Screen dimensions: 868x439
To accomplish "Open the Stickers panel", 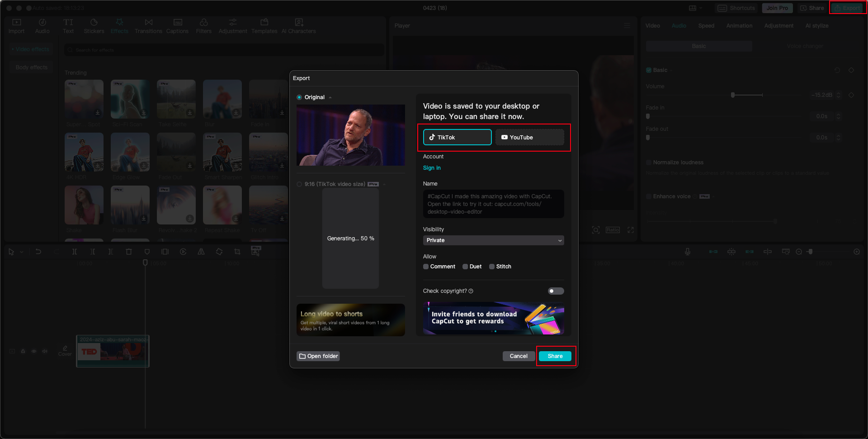I will click(x=94, y=25).
